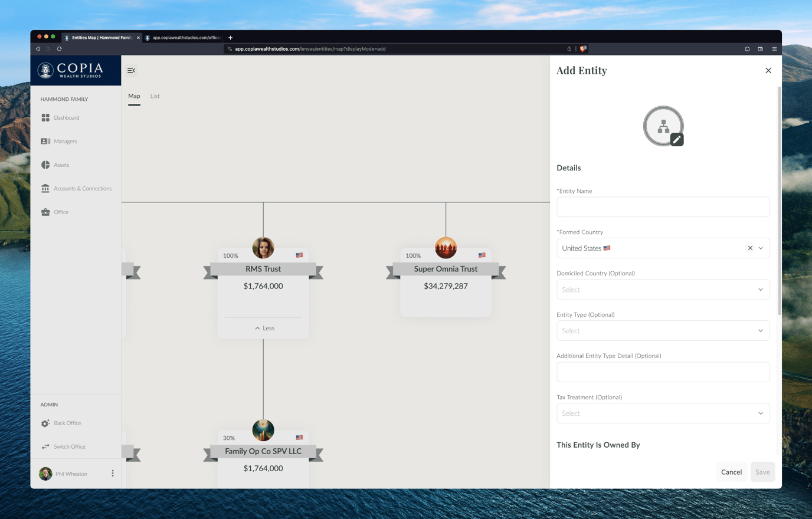The width and height of the screenshot is (812, 519).
Task: Reload the page with the browser refresh icon
Action: [58, 48]
